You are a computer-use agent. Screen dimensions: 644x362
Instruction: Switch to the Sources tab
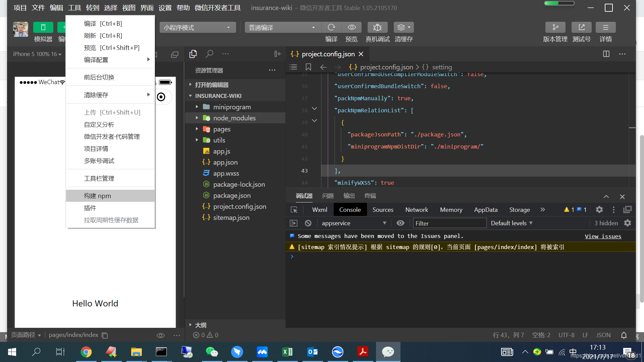[x=383, y=210]
